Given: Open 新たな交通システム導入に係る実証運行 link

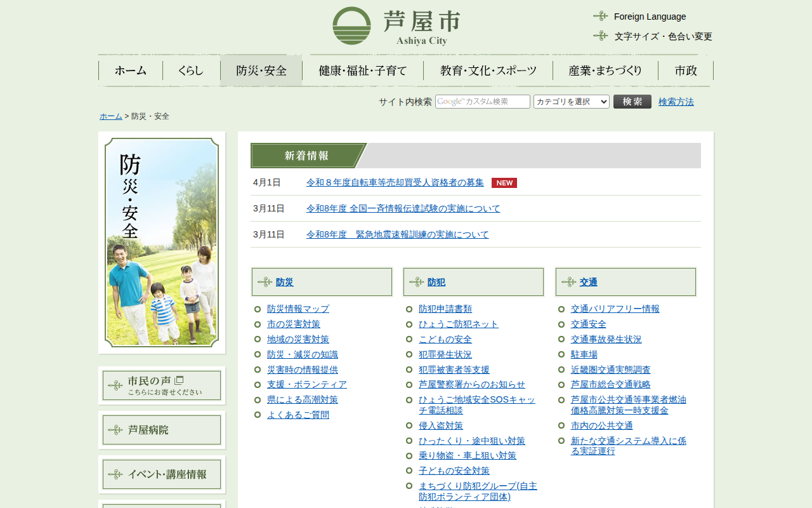Looking at the screenshot, I should pos(629,446).
